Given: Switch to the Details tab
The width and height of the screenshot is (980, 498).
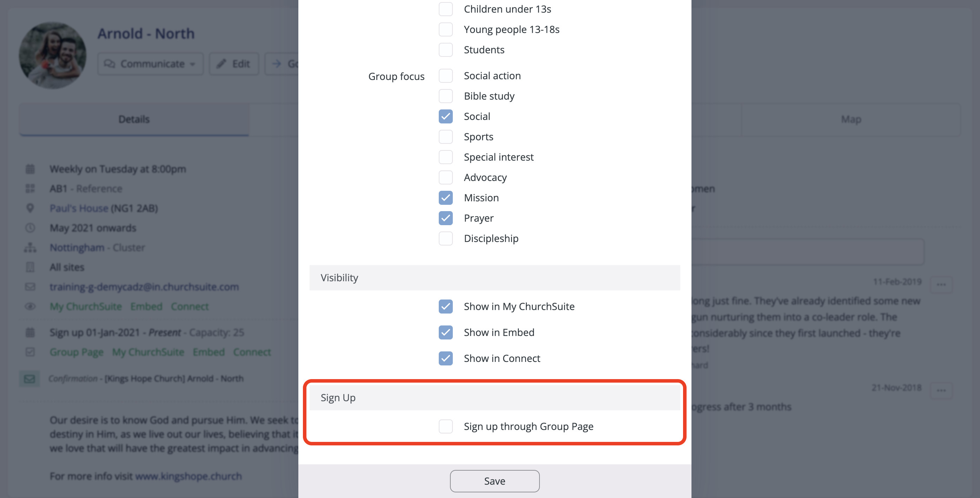Looking at the screenshot, I should coord(134,119).
